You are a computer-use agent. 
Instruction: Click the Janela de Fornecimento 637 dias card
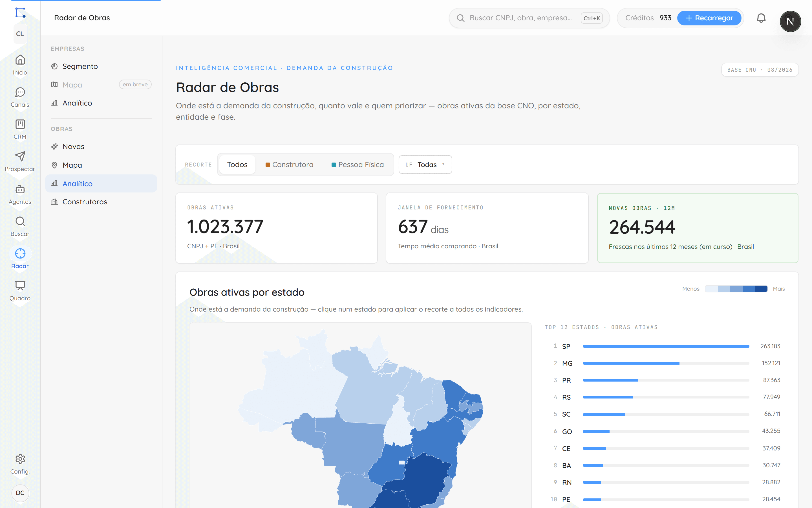point(487,228)
